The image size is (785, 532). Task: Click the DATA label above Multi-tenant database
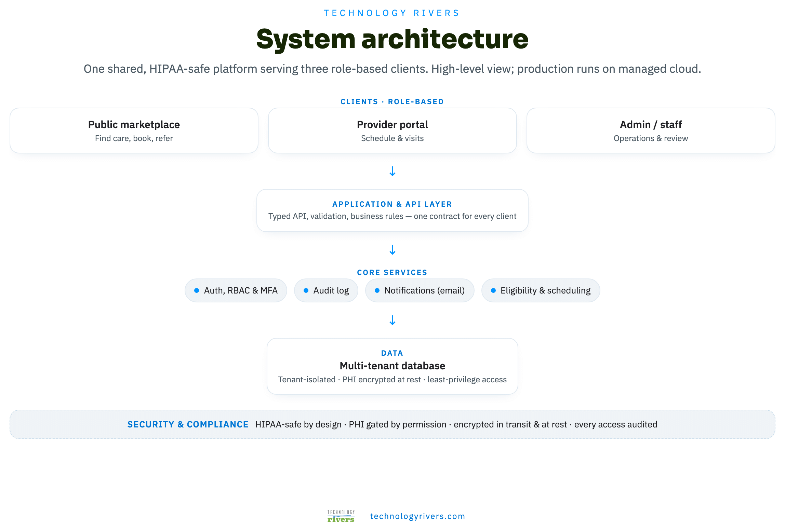coord(392,353)
